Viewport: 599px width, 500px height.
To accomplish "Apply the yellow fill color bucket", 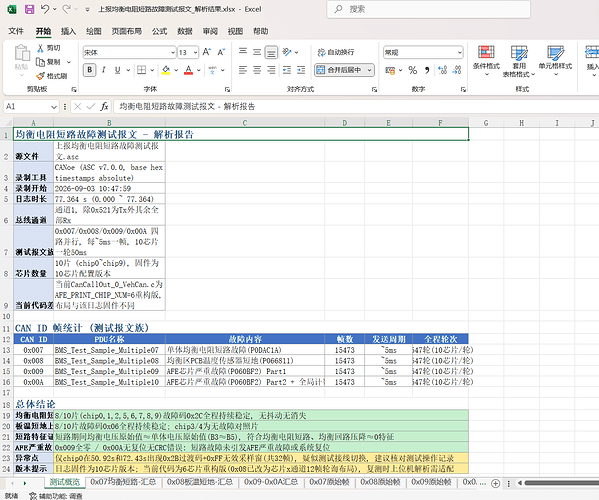I will pyautogui.click(x=166, y=70).
